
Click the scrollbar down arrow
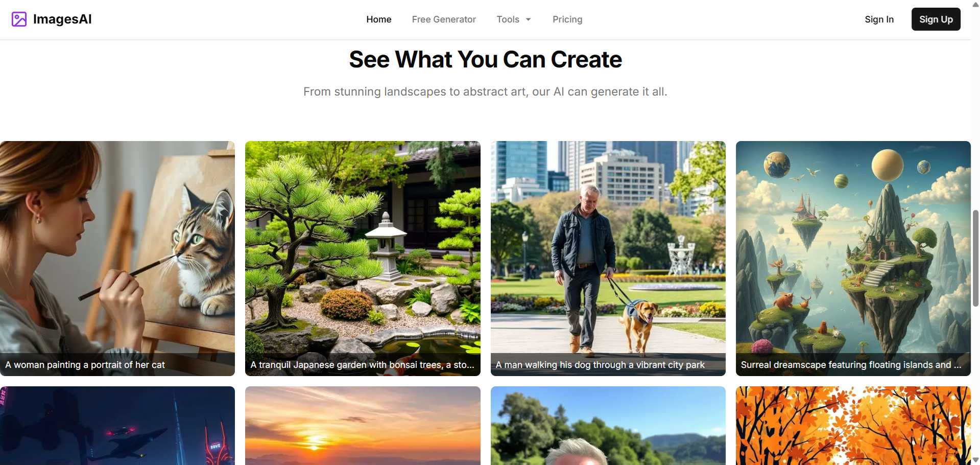tap(975, 460)
